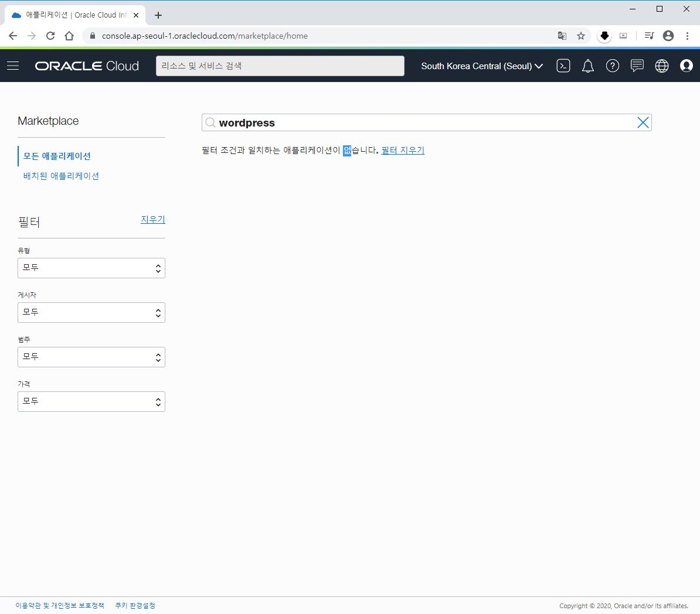Click the Marketplace heading
Screen dimensions: 700x614
(48, 121)
